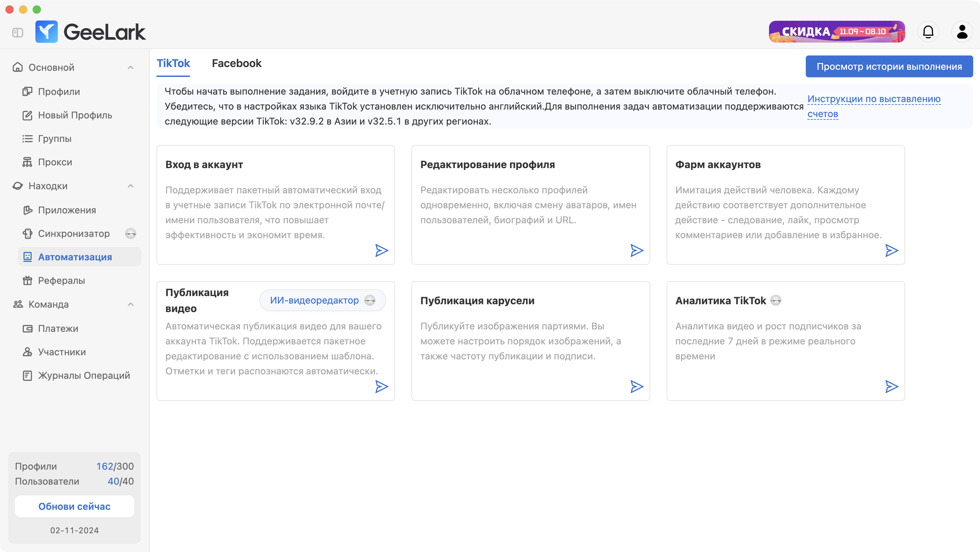This screenshot has width=980, height=552.
Task: Click the Основной home icon
Action: 17,67
